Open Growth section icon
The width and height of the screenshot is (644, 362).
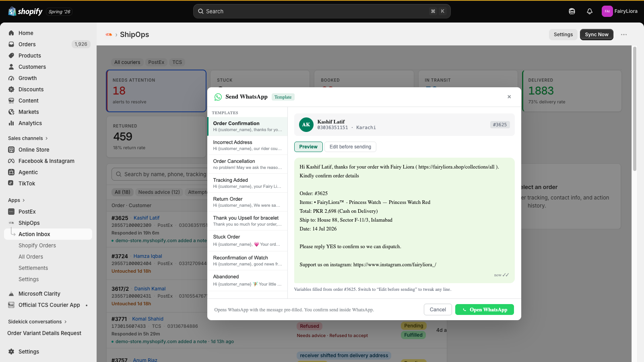coord(11,78)
